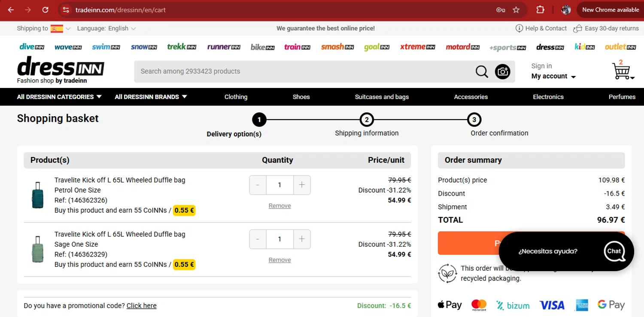The image size is (644, 317).
Task: Click the search magnifier icon
Action: (482, 72)
